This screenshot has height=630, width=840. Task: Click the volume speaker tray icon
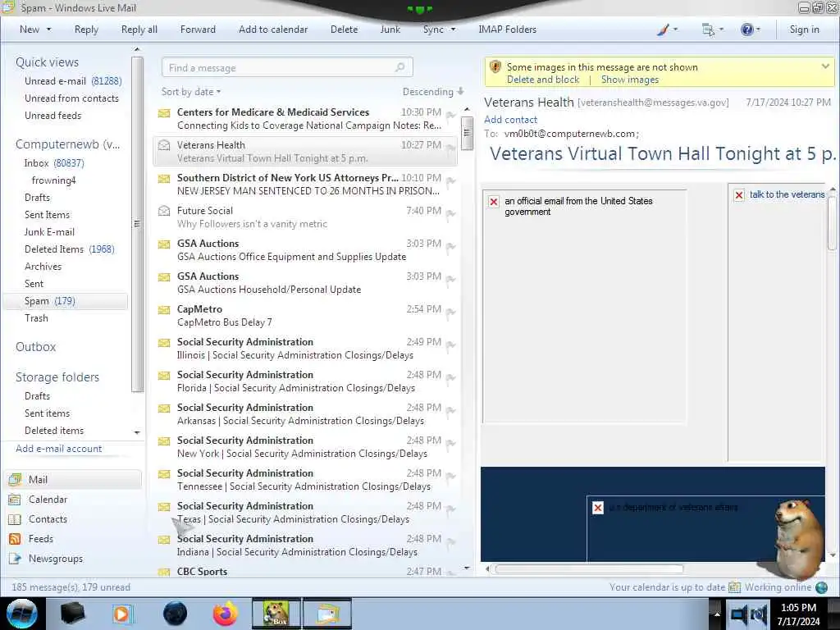(x=759, y=615)
